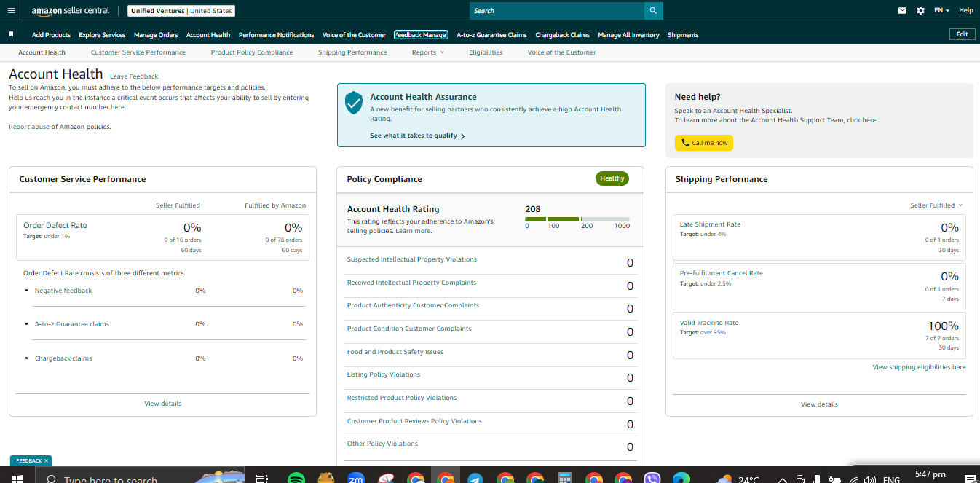Open Spotify from the taskbar
This screenshot has height=483, width=980.
point(296,479)
